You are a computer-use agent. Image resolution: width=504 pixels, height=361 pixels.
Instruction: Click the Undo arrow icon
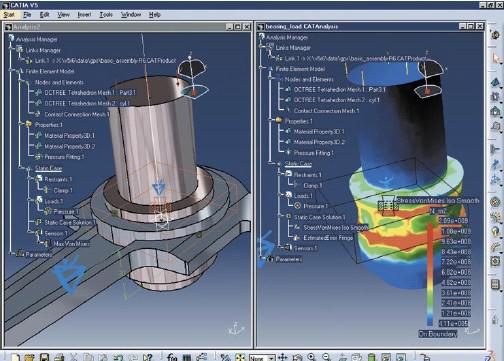point(118,357)
